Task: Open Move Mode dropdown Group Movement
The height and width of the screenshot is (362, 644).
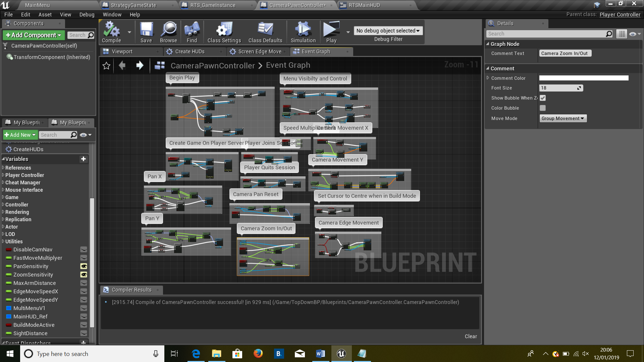Action: (563, 118)
